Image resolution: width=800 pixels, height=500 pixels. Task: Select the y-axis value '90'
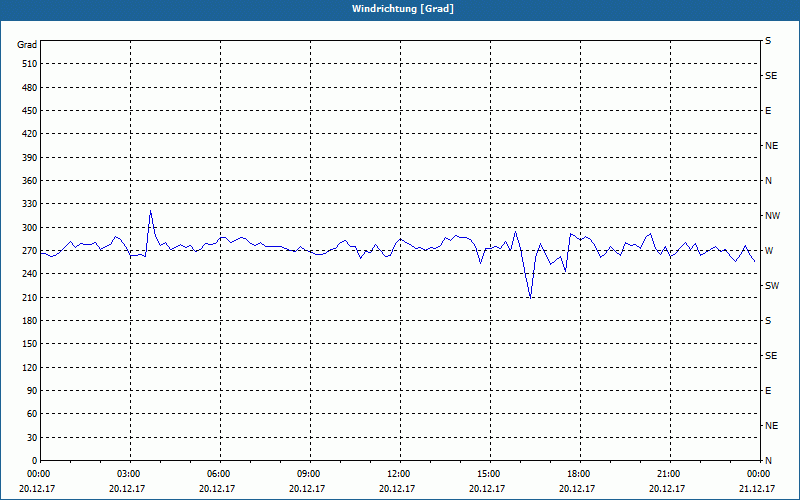click(32, 391)
